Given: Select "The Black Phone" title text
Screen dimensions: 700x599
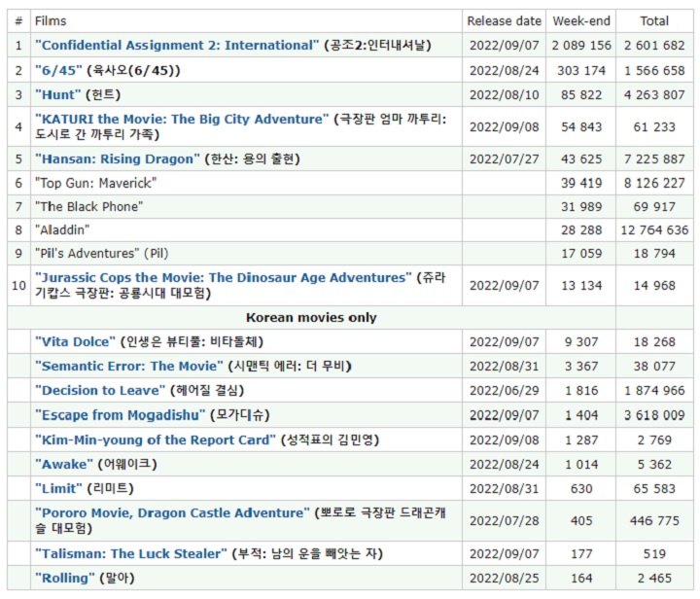Looking at the screenshot, I should click(x=88, y=207).
